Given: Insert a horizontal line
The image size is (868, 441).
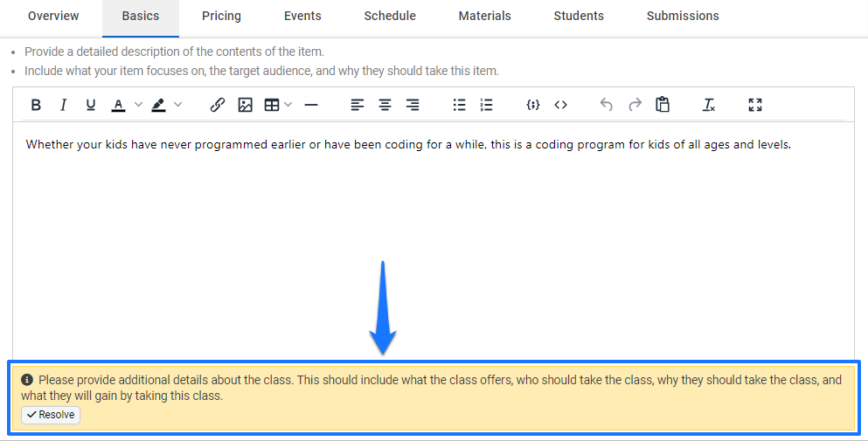Looking at the screenshot, I should 311,105.
